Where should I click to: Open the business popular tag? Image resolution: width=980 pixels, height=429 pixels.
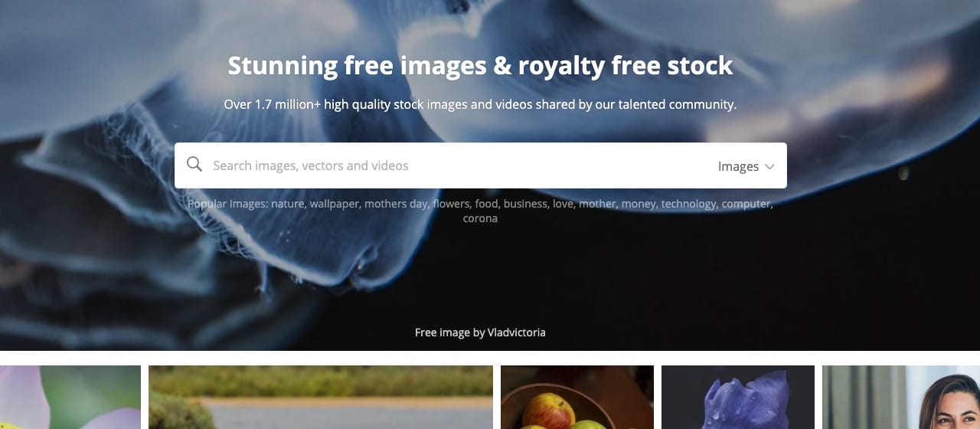pyautogui.click(x=525, y=204)
